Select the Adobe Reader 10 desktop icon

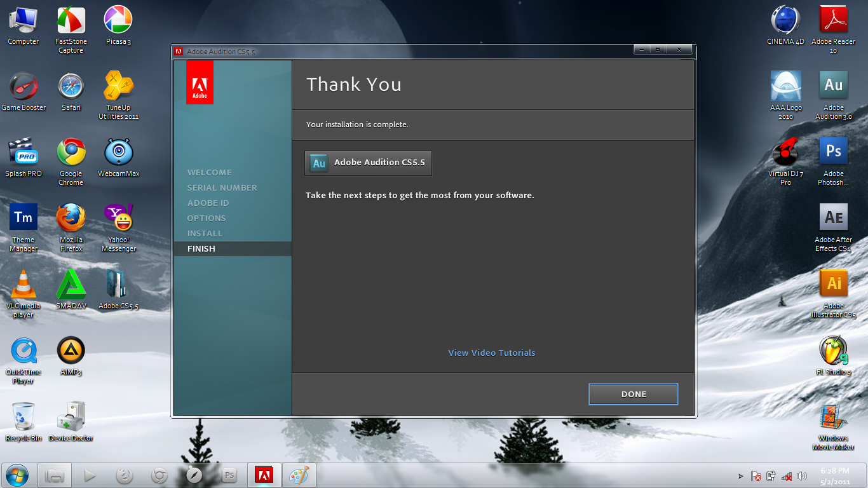(834, 30)
